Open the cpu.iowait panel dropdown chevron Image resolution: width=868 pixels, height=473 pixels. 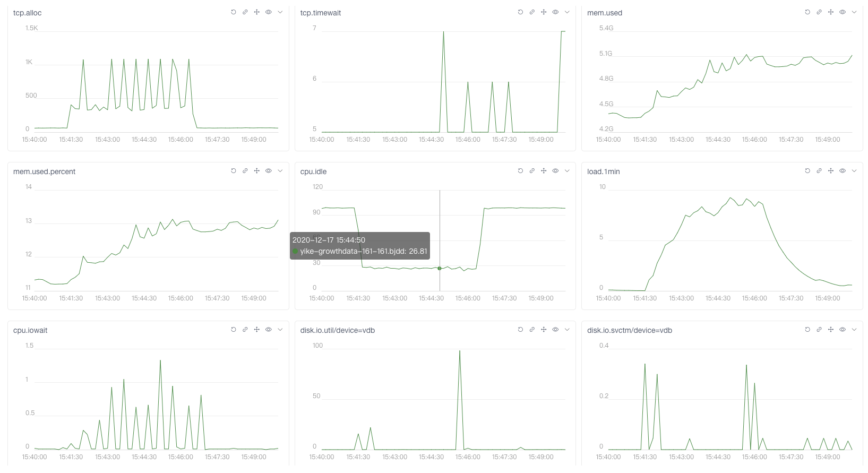point(280,330)
